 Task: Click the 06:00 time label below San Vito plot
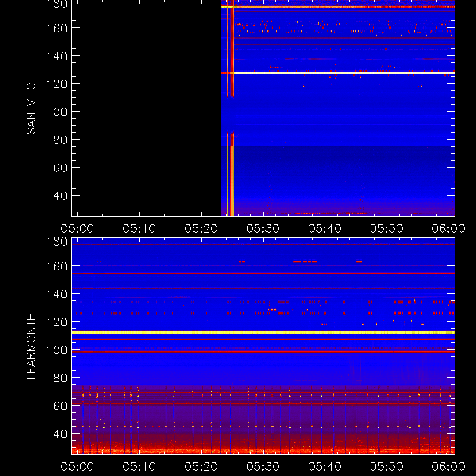pyautogui.click(x=449, y=228)
